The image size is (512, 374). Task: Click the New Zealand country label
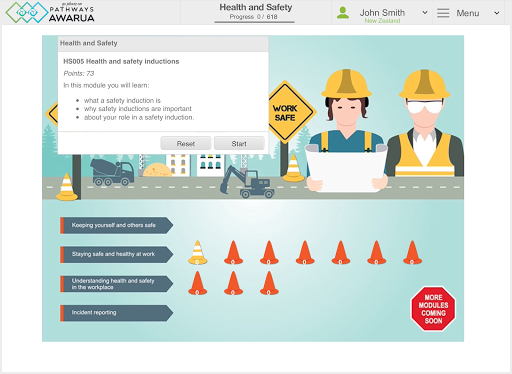point(382,21)
